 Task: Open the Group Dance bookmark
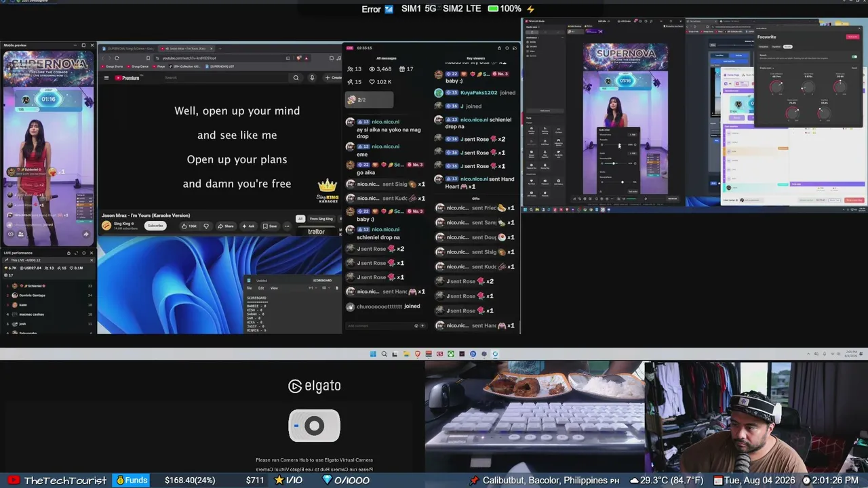tap(138, 66)
